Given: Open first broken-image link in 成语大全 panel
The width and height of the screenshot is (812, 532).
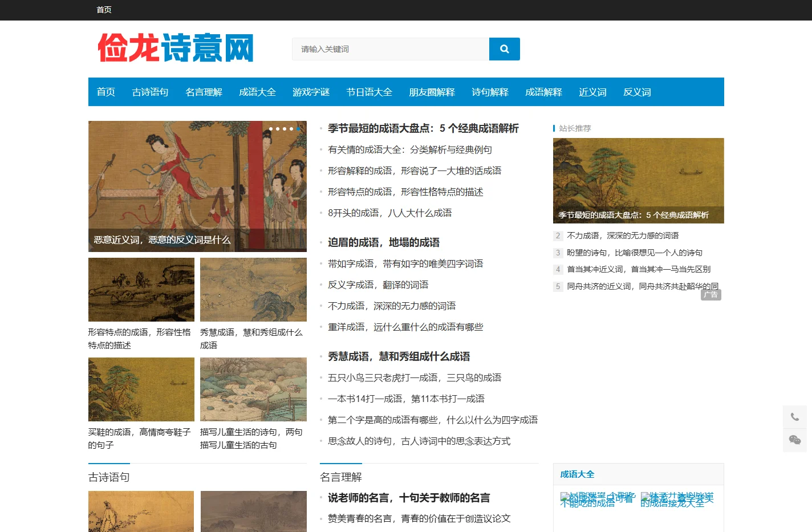Looking at the screenshot, I should click(597, 499).
